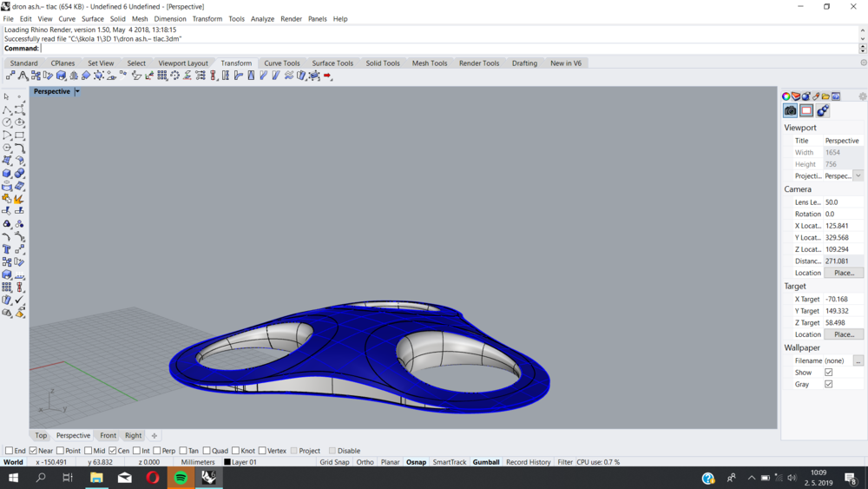The height and width of the screenshot is (489, 868).
Task: Open the Perspective viewport title dropdown arrow
Action: (x=77, y=91)
